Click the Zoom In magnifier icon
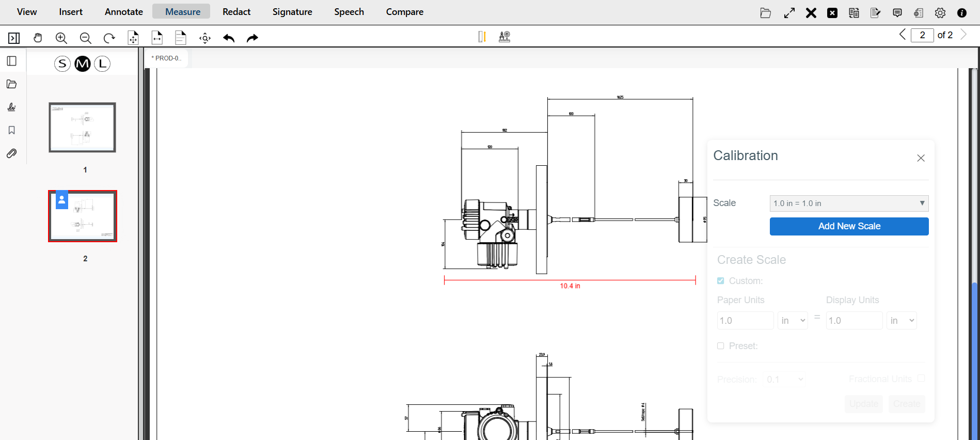980x440 pixels. click(61, 38)
